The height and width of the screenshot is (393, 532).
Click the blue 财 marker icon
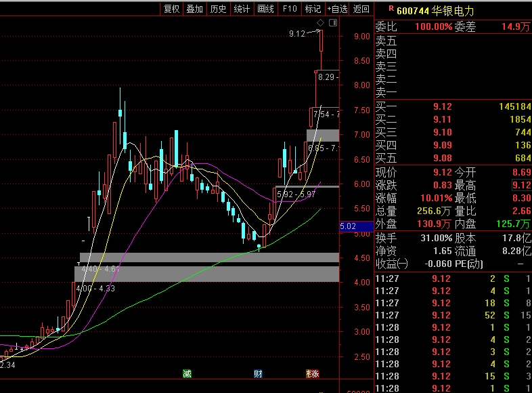(258, 373)
